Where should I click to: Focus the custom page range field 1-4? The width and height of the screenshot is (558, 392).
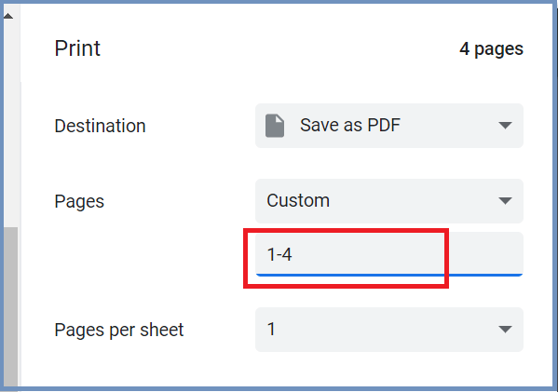(389, 254)
